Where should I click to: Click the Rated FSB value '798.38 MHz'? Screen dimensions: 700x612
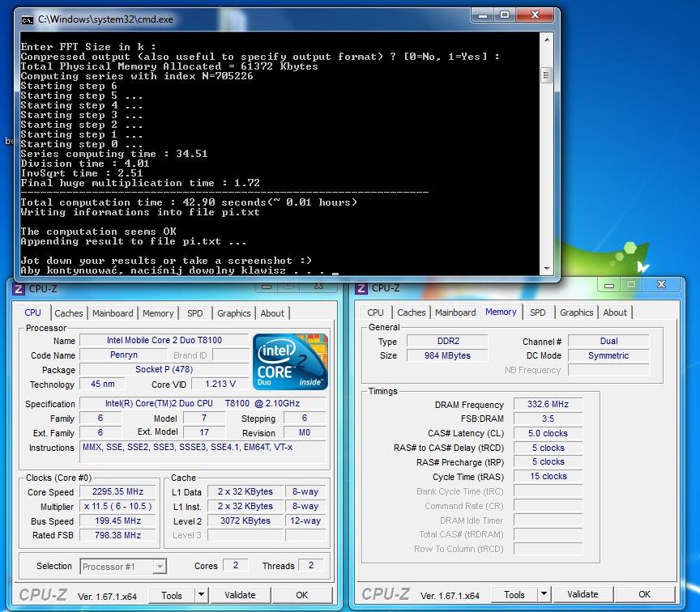pyautogui.click(x=117, y=535)
